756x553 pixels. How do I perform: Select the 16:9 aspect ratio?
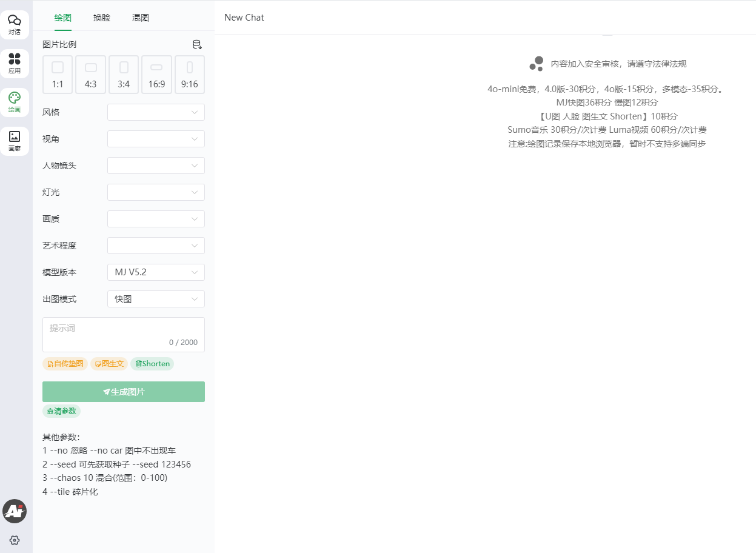156,75
